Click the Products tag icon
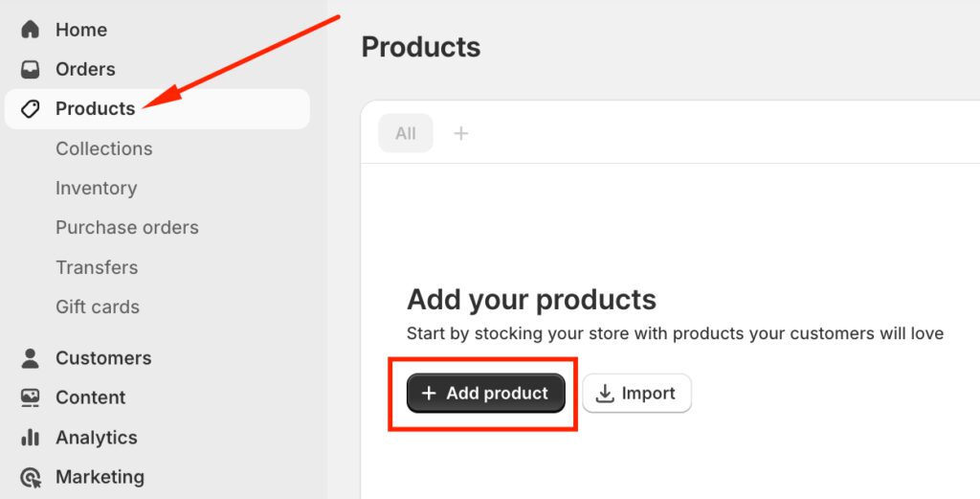 (x=31, y=109)
